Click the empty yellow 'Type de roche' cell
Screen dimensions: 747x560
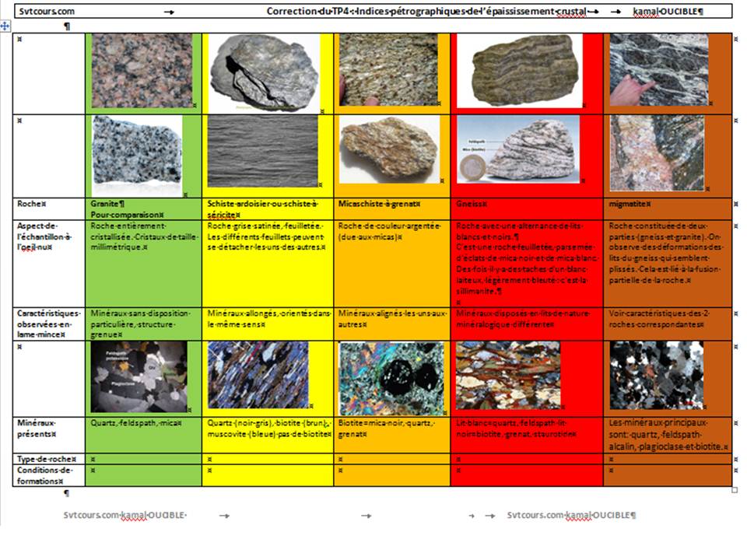click(x=267, y=460)
